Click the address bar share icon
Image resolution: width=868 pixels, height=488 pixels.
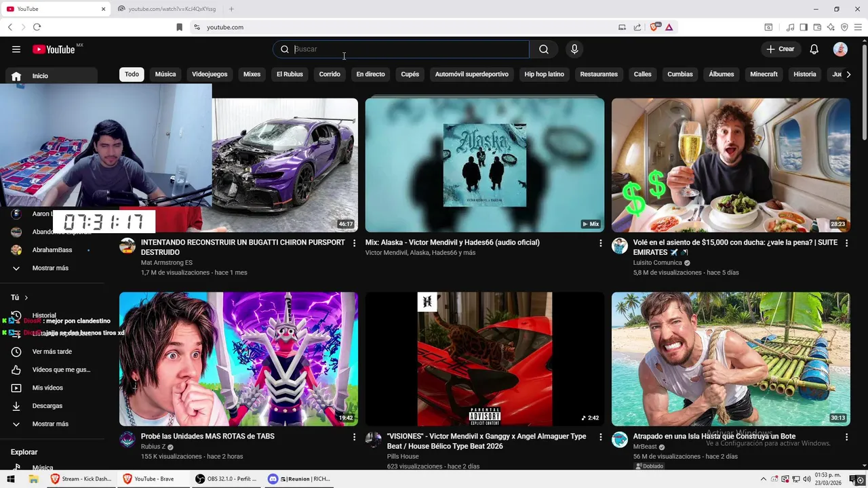[637, 27]
